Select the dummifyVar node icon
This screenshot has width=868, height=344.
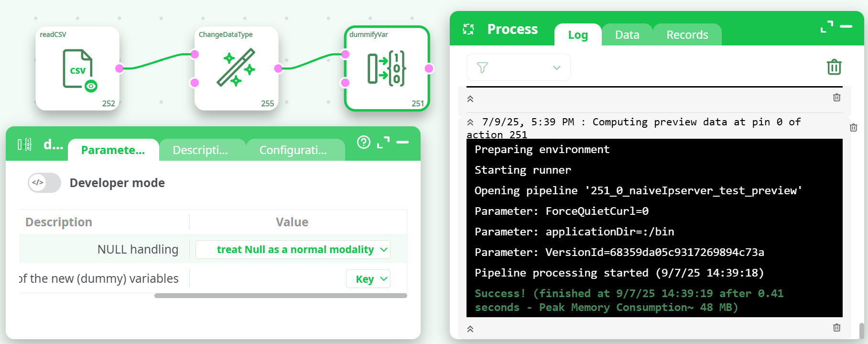(x=386, y=68)
